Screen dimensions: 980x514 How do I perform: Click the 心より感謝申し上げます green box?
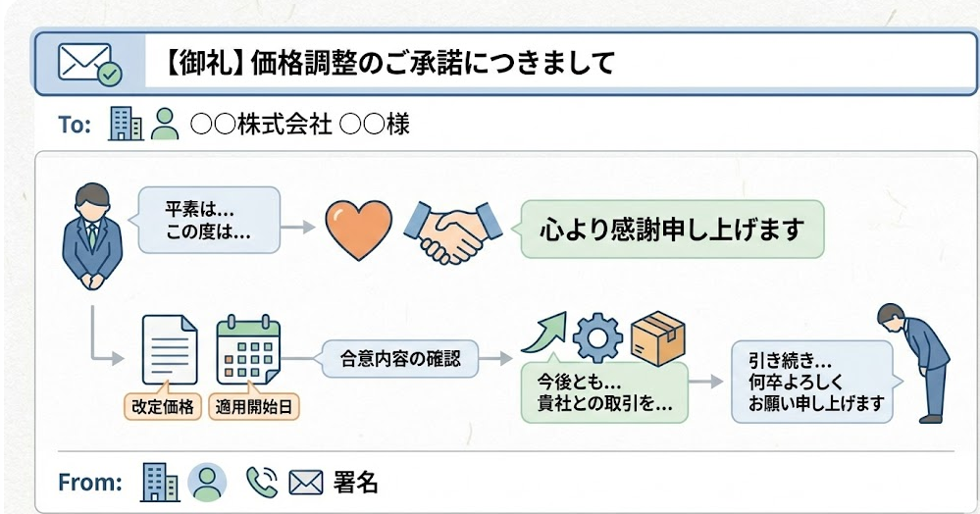pyautogui.click(x=672, y=231)
